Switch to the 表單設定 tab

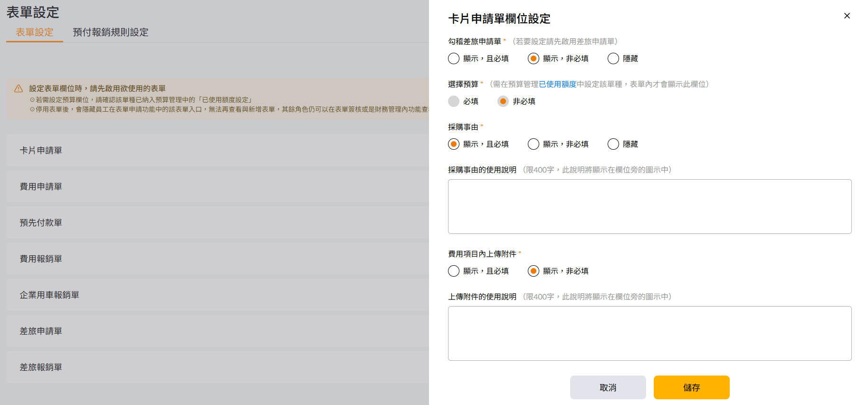click(35, 32)
